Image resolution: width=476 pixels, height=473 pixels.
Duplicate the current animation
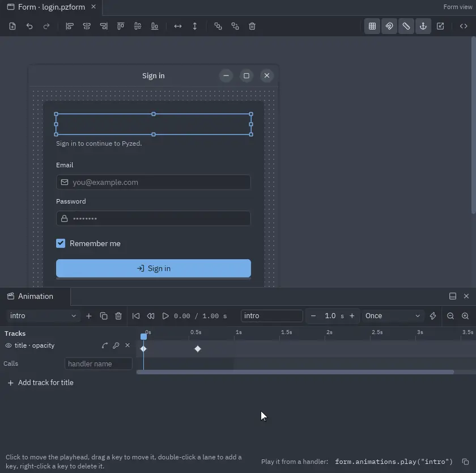(104, 316)
